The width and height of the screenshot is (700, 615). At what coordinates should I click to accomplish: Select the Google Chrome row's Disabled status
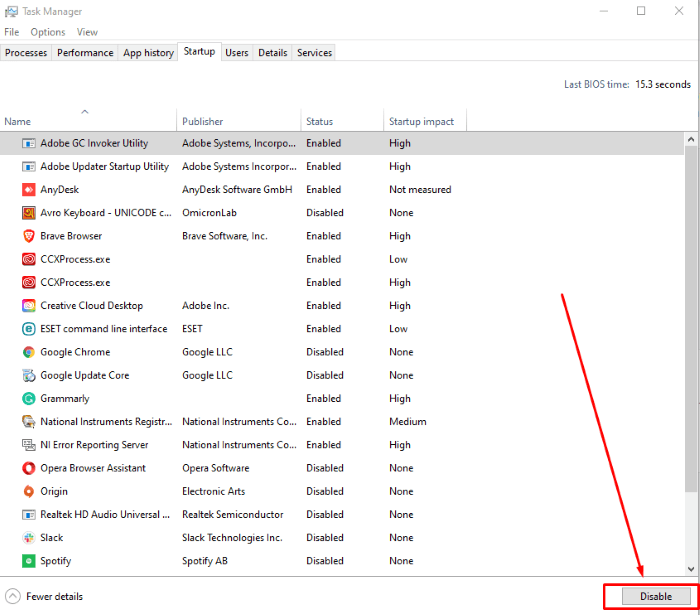point(325,352)
